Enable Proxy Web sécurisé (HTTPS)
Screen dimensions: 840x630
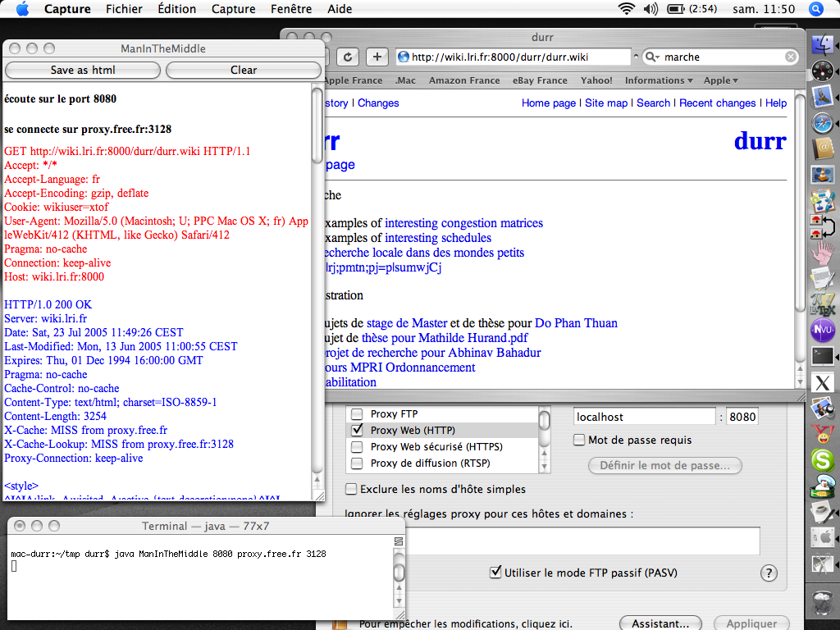point(357,447)
